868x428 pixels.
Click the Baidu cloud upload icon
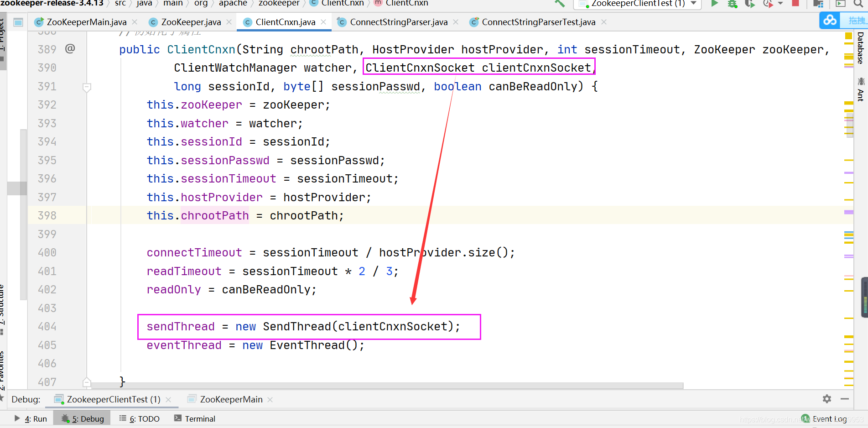[x=830, y=21]
